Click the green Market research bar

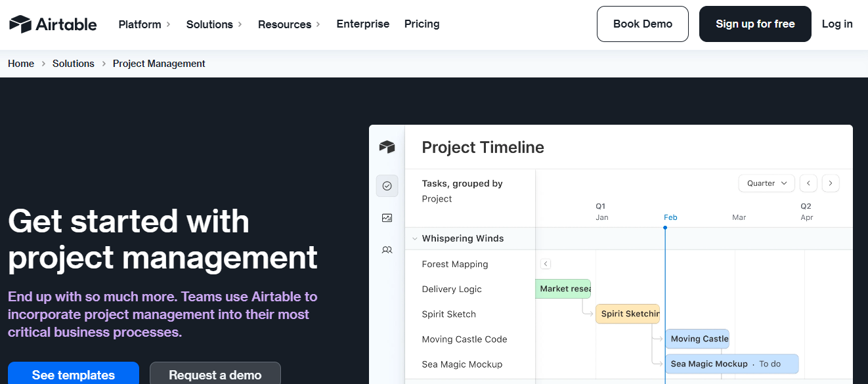click(x=563, y=289)
